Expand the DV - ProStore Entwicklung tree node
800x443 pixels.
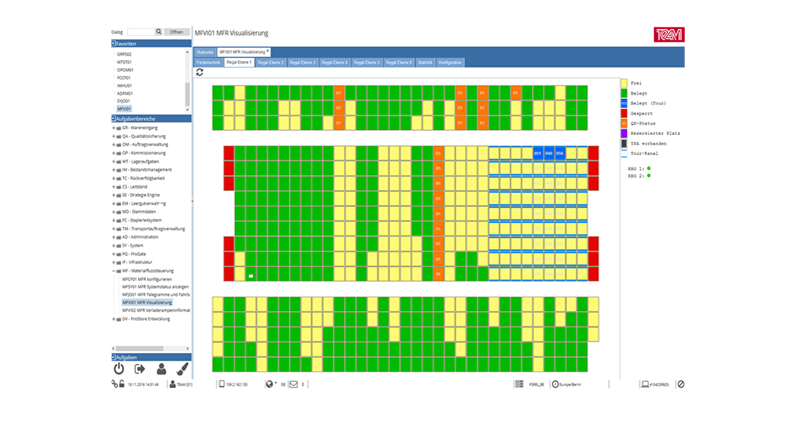tap(113, 319)
